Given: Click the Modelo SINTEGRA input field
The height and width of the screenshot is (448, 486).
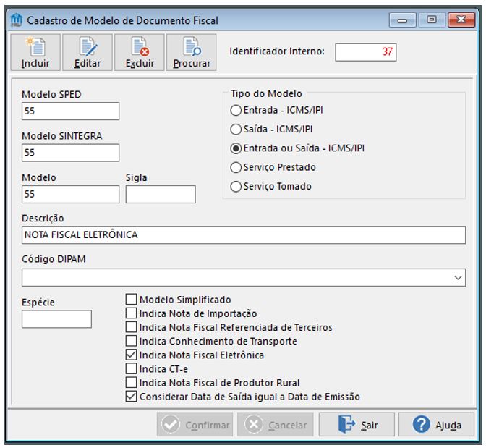Looking at the screenshot, I should 70,153.
